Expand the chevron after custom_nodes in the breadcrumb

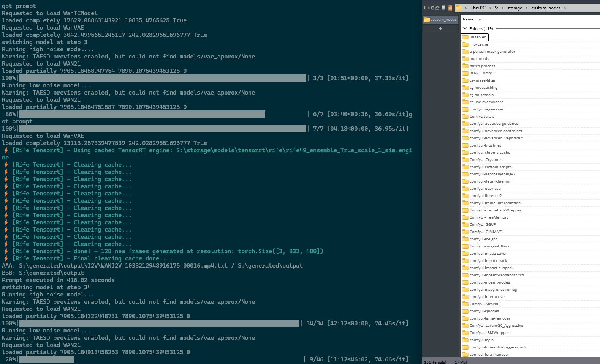tap(565, 8)
